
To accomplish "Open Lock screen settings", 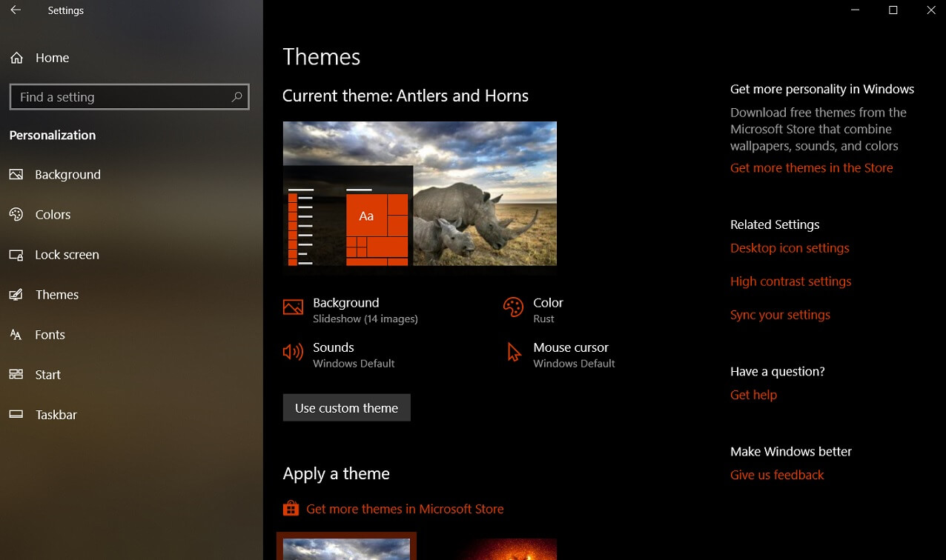I will click(x=67, y=254).
